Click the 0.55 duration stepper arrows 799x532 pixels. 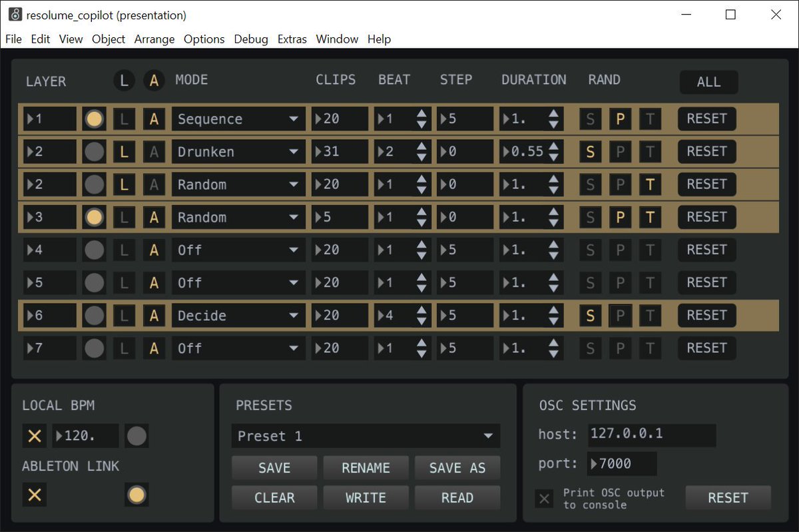coord(553,152)
